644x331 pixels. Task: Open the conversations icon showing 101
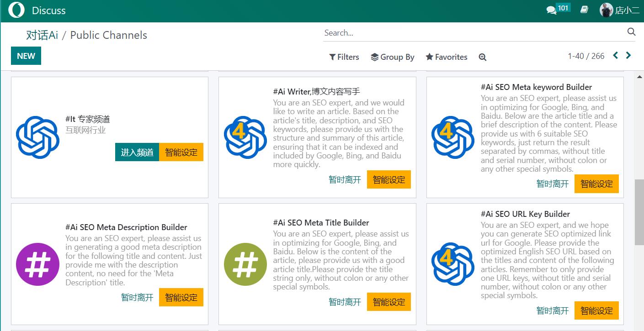(552, 10)
